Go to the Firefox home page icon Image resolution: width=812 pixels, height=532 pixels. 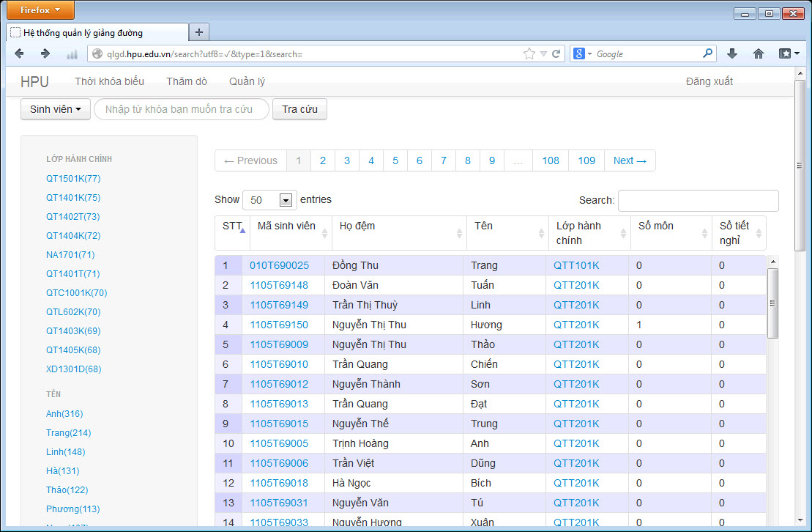tap(759, 53)
